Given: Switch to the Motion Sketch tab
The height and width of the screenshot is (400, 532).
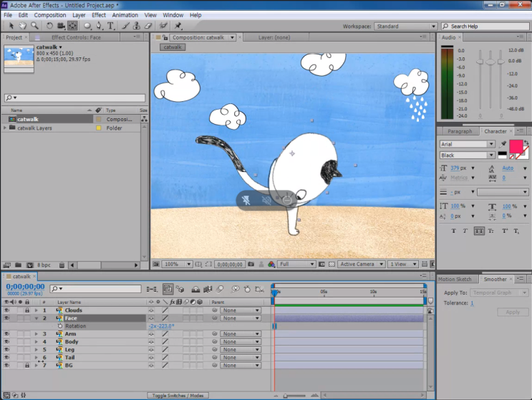Looking at the screenshot, I should [x=455, y=280].
